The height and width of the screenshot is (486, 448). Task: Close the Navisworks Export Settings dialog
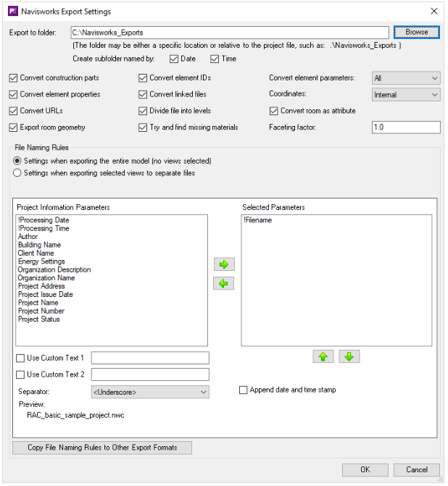pos(434,11)
